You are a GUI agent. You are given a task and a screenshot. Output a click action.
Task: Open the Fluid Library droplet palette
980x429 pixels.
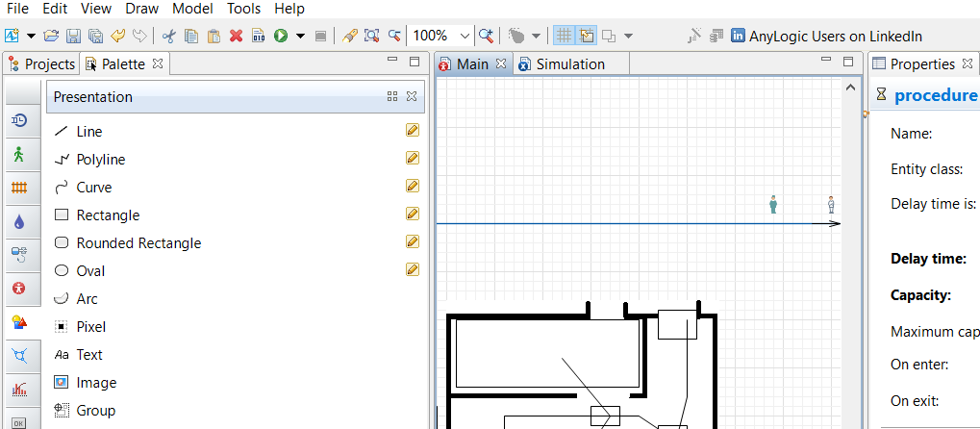coord(19,222)
